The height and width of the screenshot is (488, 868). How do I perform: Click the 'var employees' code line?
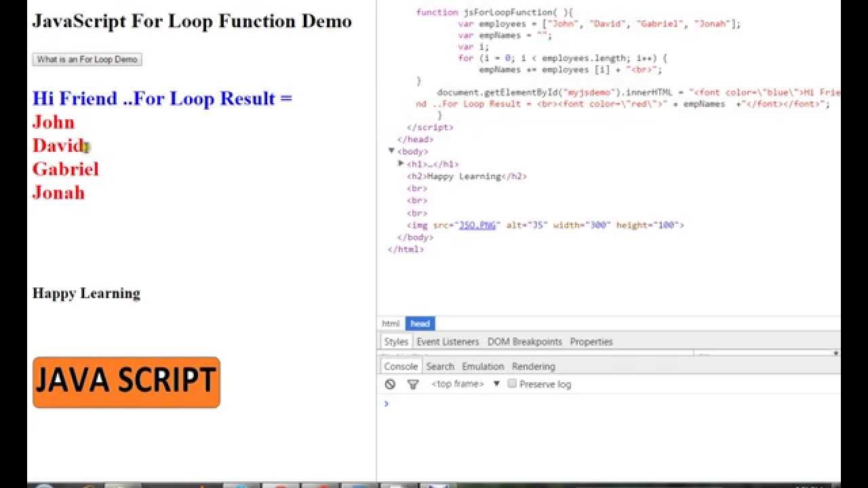(x=599, y=24)
